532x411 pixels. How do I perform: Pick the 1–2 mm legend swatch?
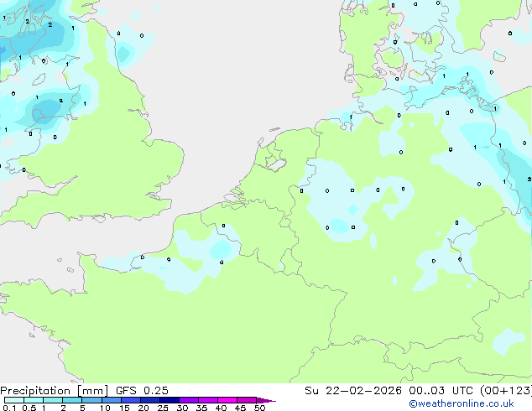[53, 400]
